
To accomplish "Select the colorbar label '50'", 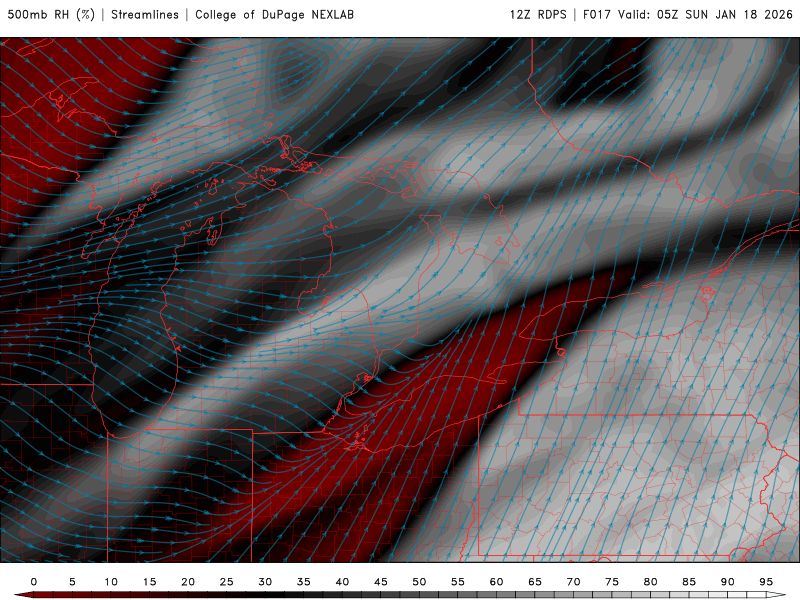I will 419,582.
